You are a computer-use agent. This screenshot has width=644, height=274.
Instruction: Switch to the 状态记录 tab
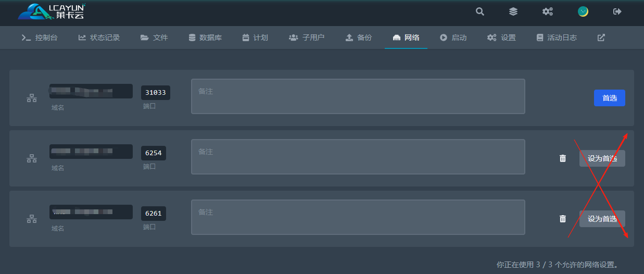[99, 38]
